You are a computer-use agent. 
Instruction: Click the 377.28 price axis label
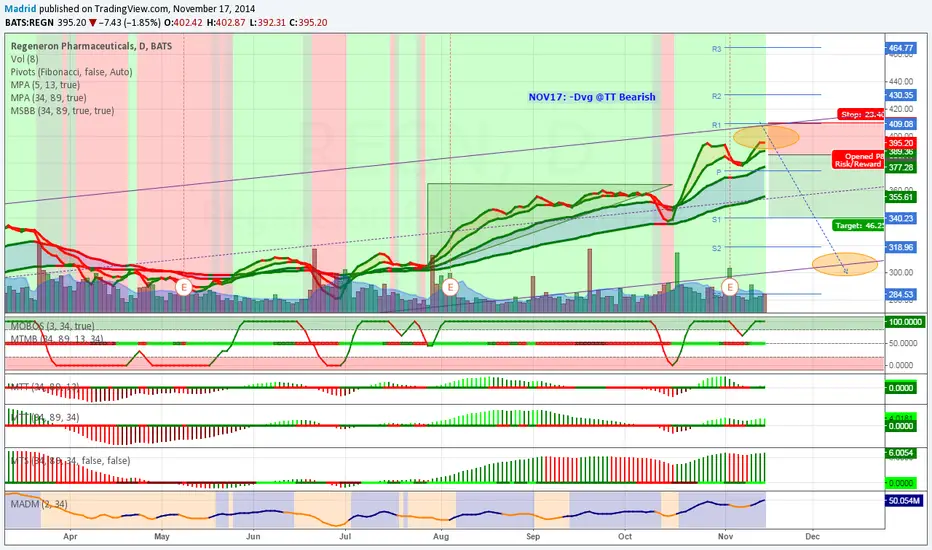click(x=901, y=168)
